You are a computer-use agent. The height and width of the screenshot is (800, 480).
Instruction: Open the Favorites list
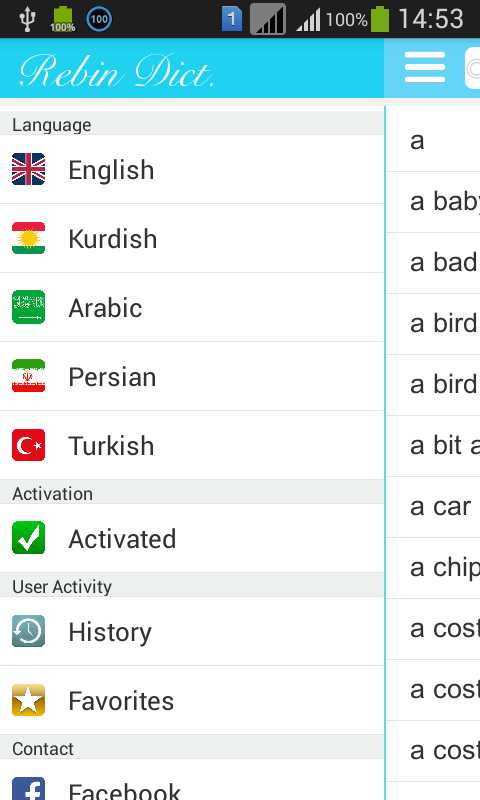click(192, 701)
